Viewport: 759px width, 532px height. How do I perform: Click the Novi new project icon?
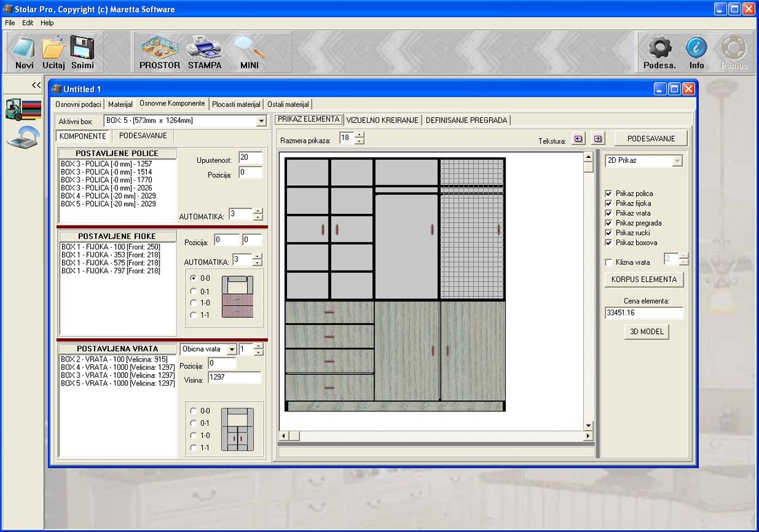click(24, 52)
